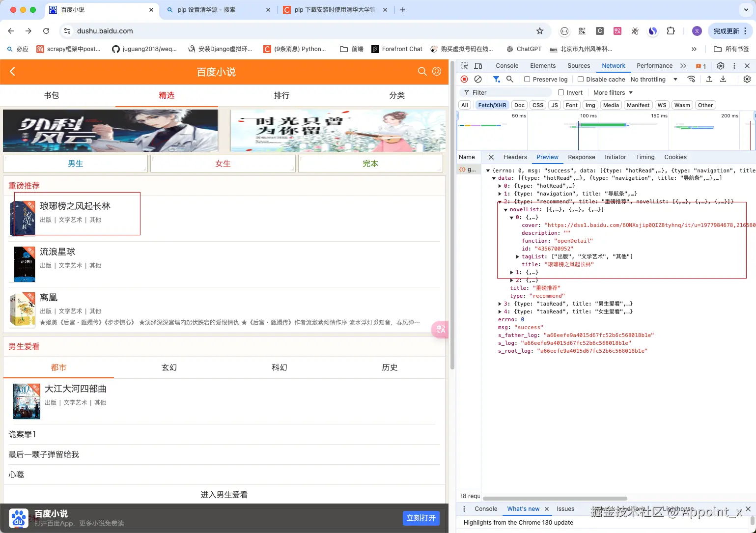Image resolution: width=756 pixels, height=533 pixels.
Task: Close the request details pane
Action: click(491, 157)
